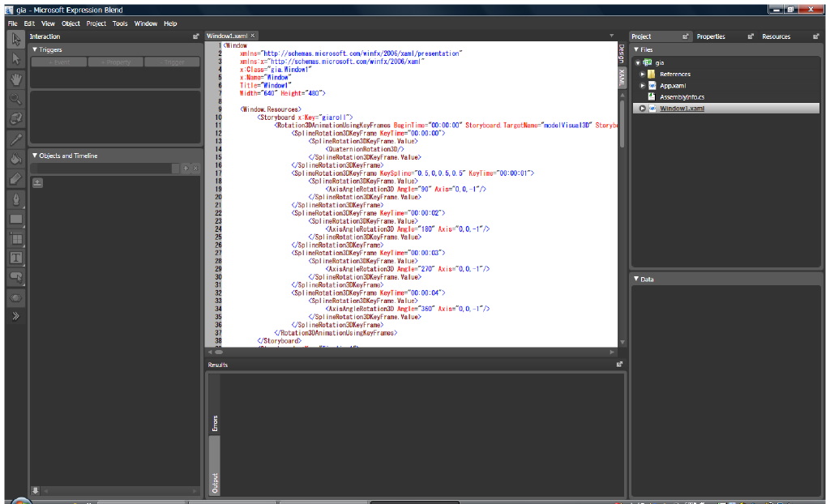Click the editor scroll-down arrow
The image size is (830, 504).
(622, 343)
